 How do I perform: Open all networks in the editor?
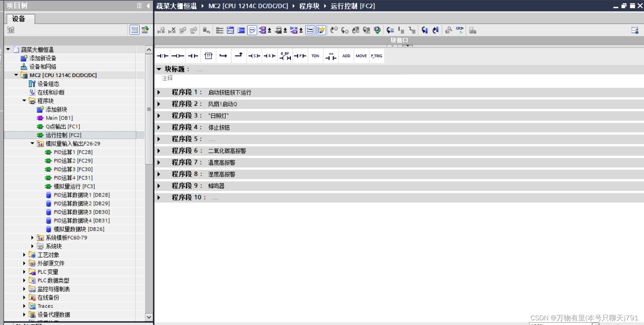[231, 30]
